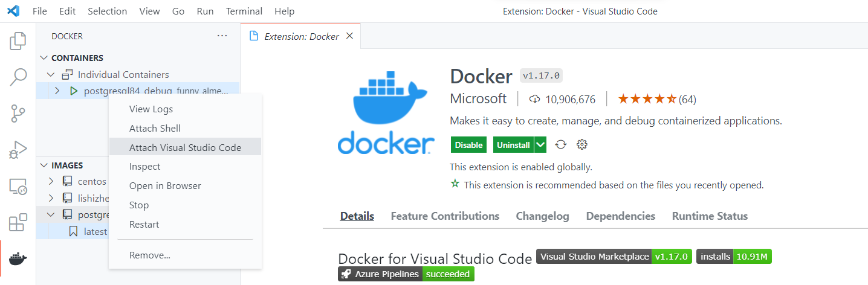The height and width of the screenshot is (285, 868).
Task: Click the Individual Containers group icon
Action: click(67, 75)
